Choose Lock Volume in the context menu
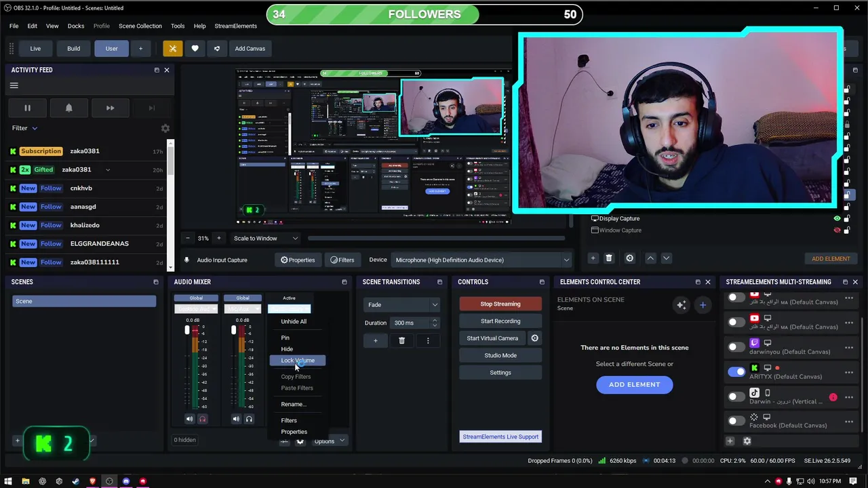This screenshot has height=488, width=868. pyautogui.click(x=298, y=361)
